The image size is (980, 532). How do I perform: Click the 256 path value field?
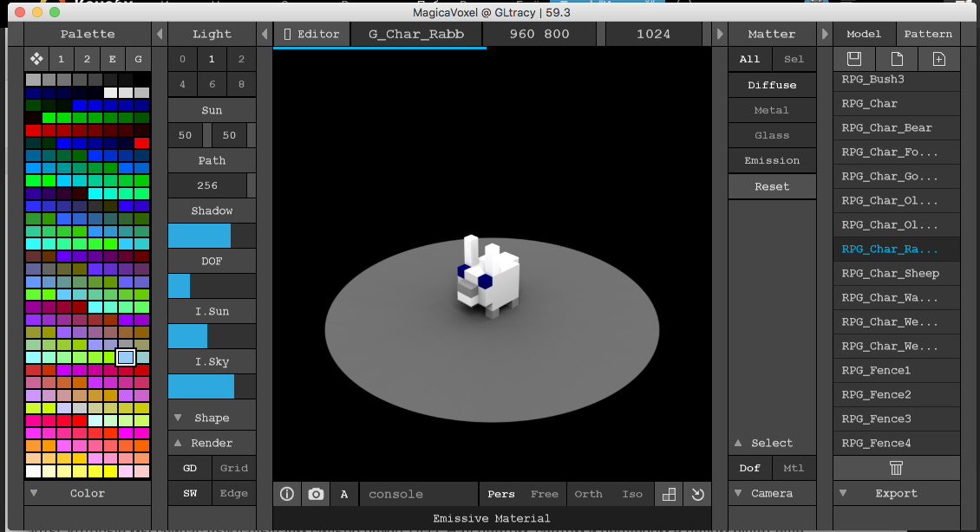point(207,185)
